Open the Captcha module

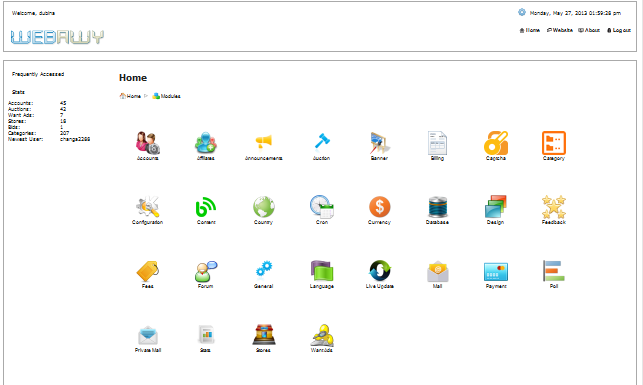point(496,146)
